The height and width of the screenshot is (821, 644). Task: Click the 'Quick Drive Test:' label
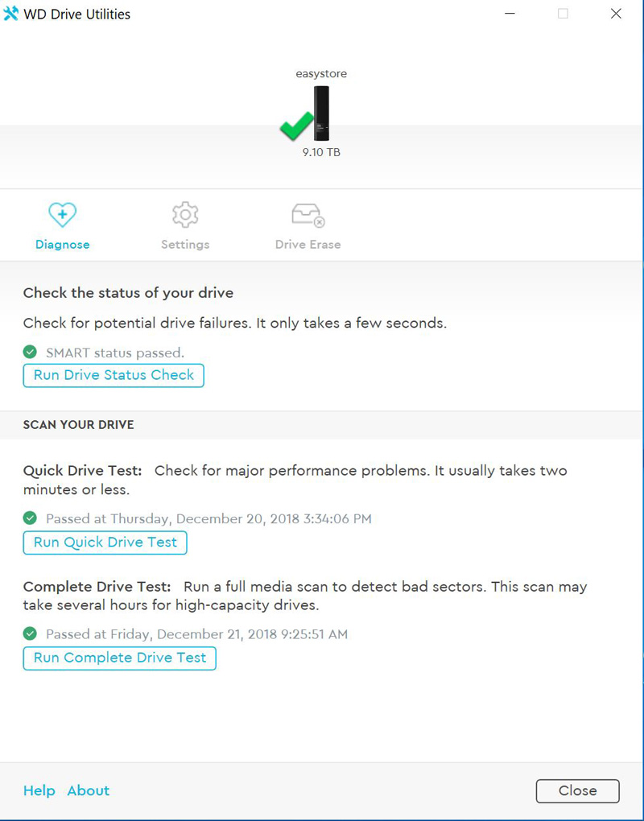click(83, 471)
